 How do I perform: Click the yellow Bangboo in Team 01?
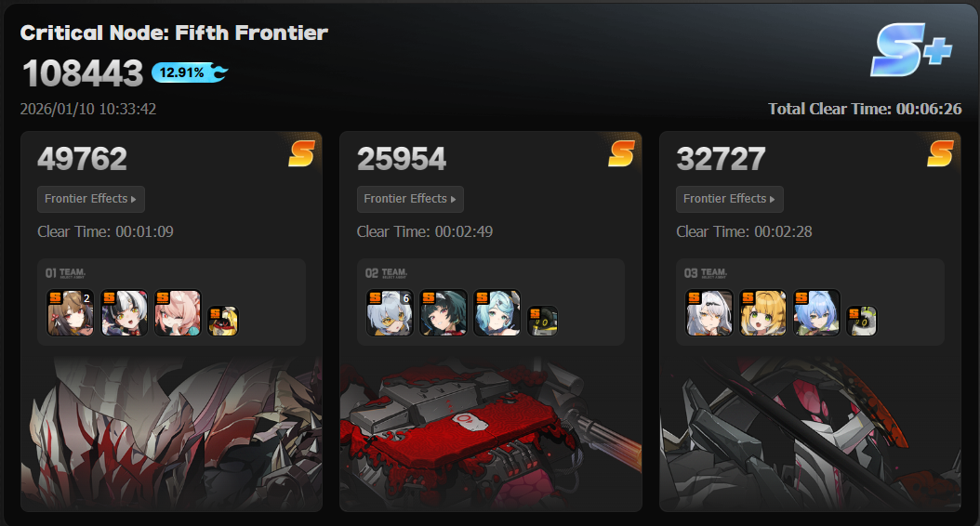pos(223,321)
